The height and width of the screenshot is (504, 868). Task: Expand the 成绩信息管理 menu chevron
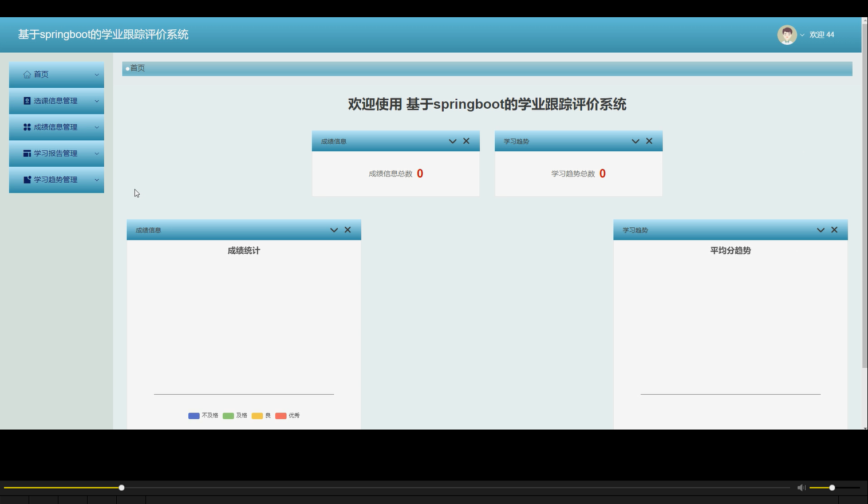(x=97, y=128)
